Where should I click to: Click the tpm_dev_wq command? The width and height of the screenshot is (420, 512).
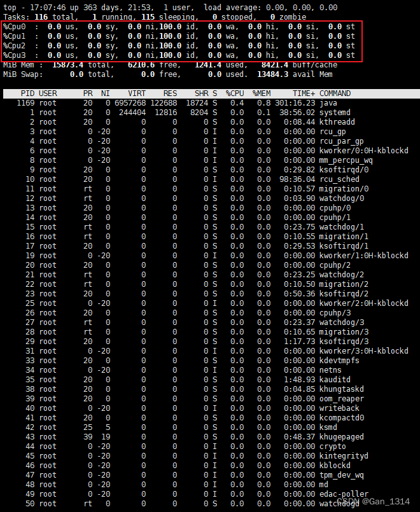341,475
